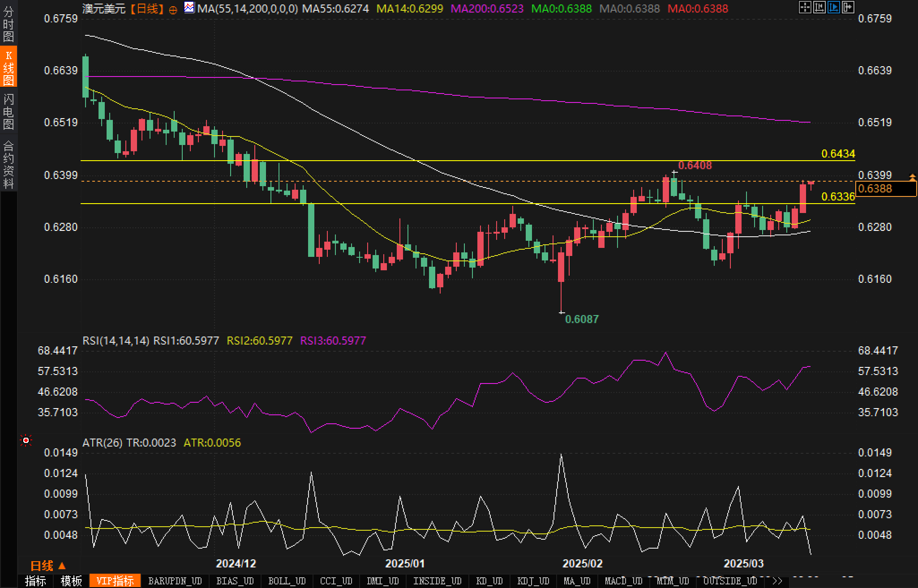Click the 0.6408 high price marker
Viewport: 918px width, 588px height.
695,165
